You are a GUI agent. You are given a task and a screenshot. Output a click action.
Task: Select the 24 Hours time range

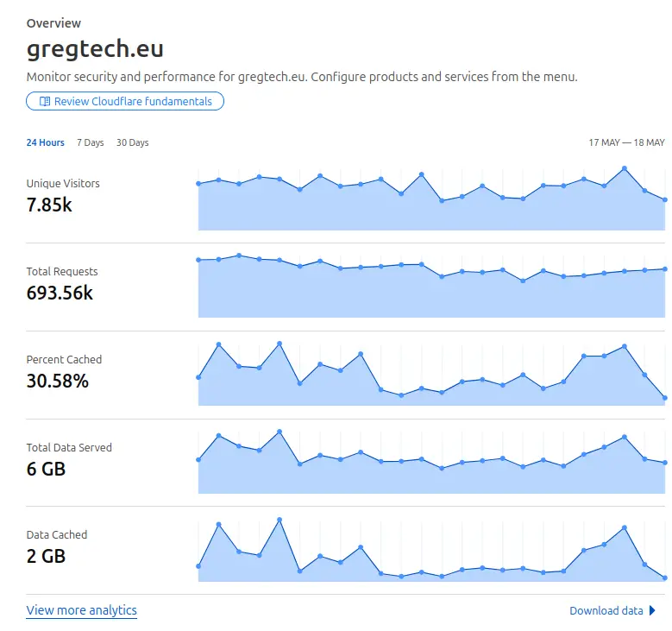[x=46, y=142]
